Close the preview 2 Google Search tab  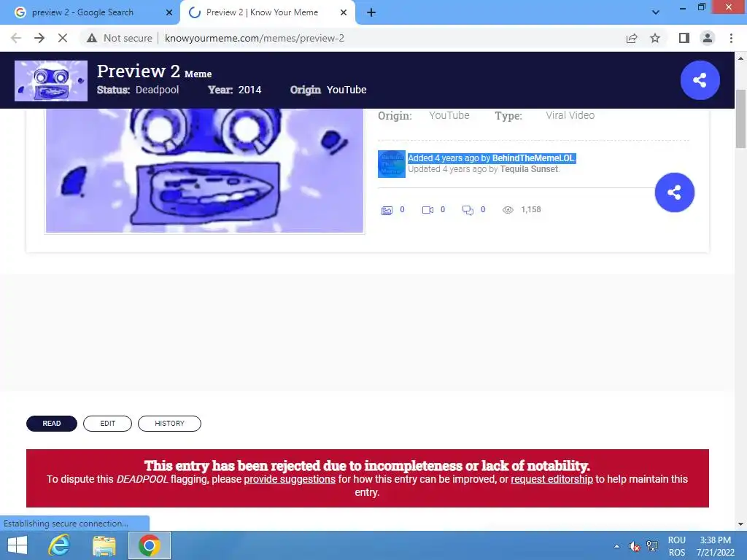[169, 12]
